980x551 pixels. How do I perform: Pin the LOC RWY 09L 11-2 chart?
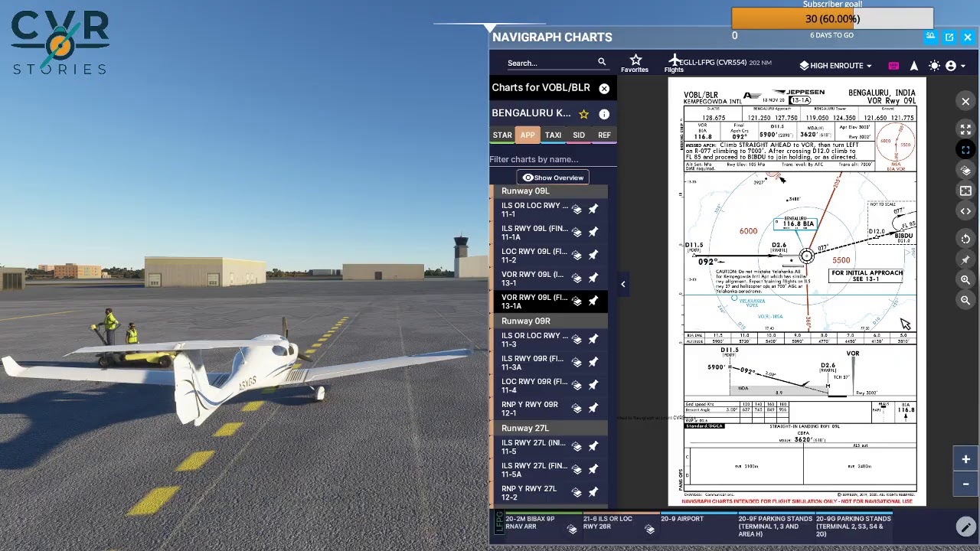pyautogui.click(x=593, y=256)
